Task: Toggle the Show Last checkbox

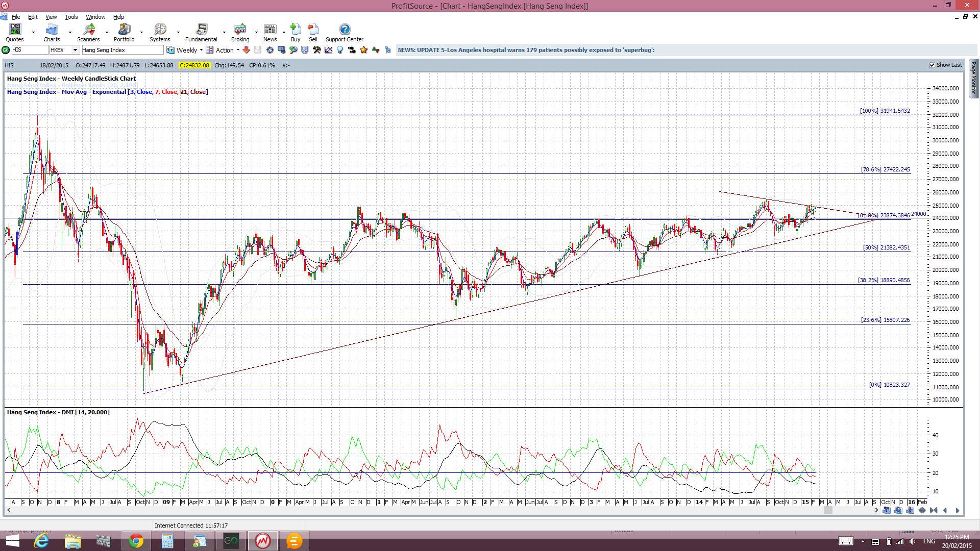Action: point(933,65)
